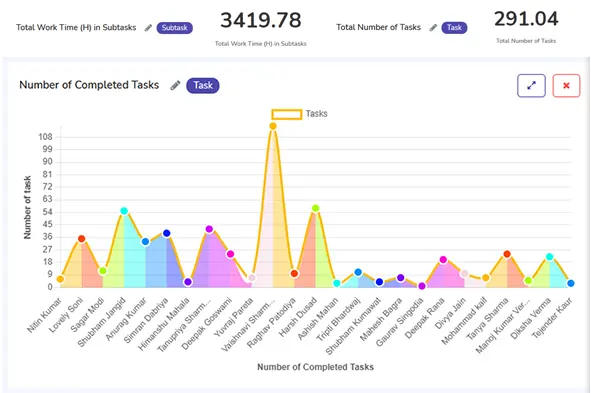
Task: Select Anurag Kumar's blue data point
Action: (x=145, y=242)
